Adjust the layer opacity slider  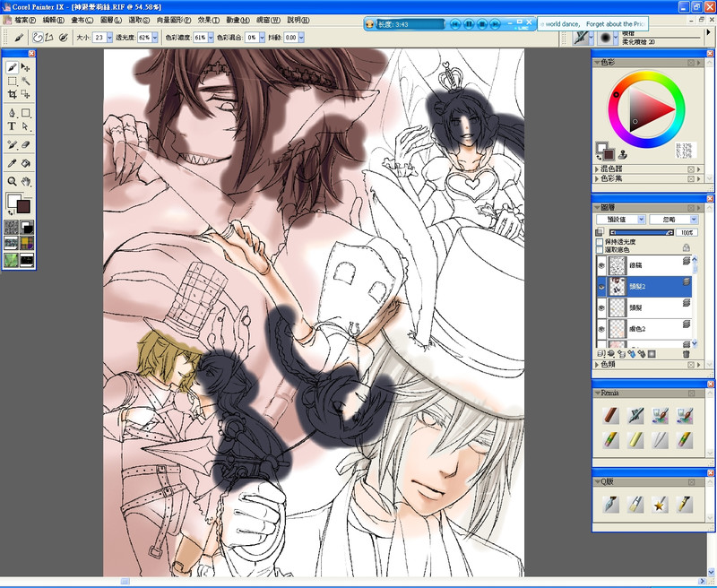coord(641,233)
